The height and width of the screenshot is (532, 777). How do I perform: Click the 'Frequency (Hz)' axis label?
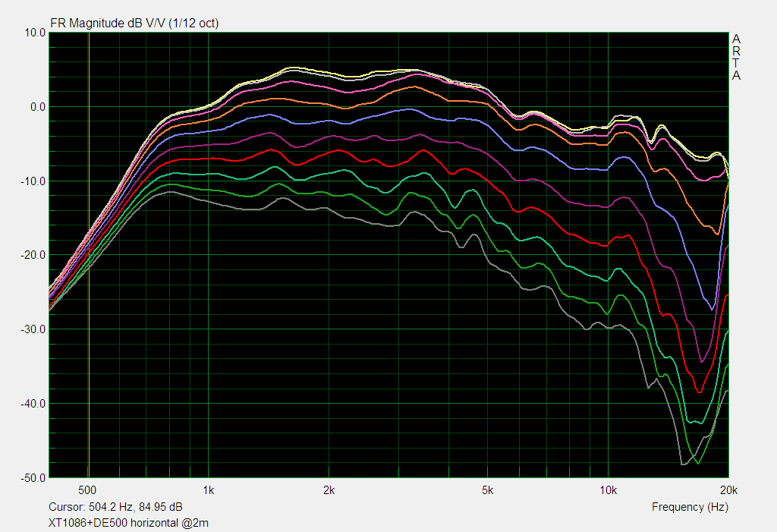pyautogui.click(x=690, y=507)
